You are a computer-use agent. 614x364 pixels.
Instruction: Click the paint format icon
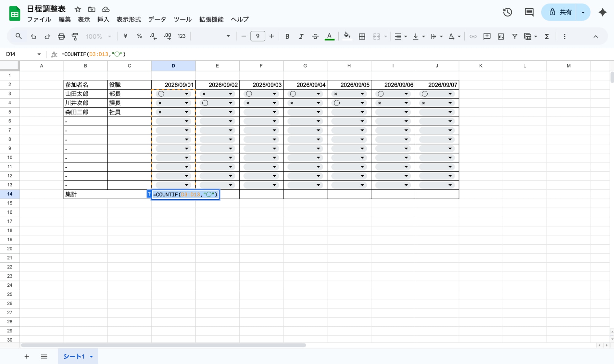[x=75, y=37]
